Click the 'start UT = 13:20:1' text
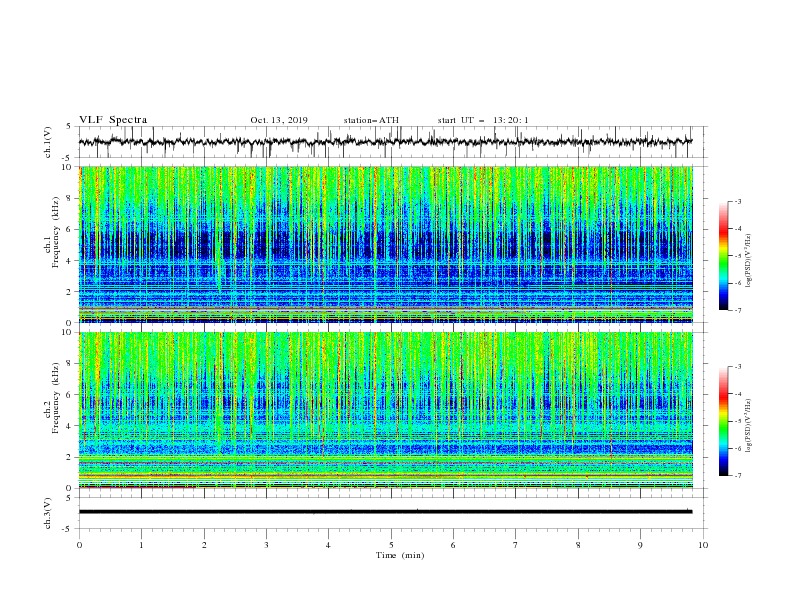 tap(483, 120)
